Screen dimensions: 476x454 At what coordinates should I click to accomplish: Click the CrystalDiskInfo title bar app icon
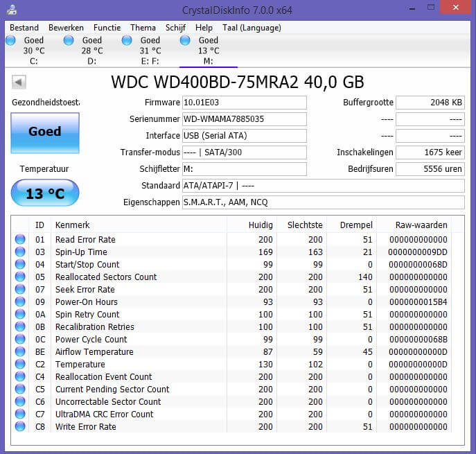click(12, 10)
